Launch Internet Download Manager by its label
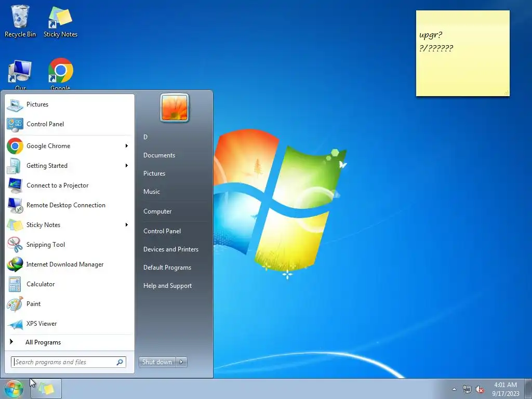532x399 pixels. (65, 264)
